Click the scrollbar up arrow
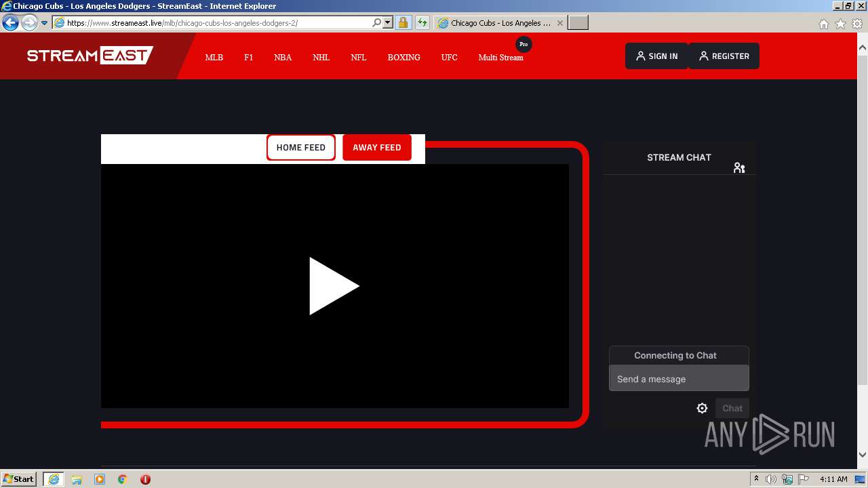868x488 pixels. tap(863, 48)
